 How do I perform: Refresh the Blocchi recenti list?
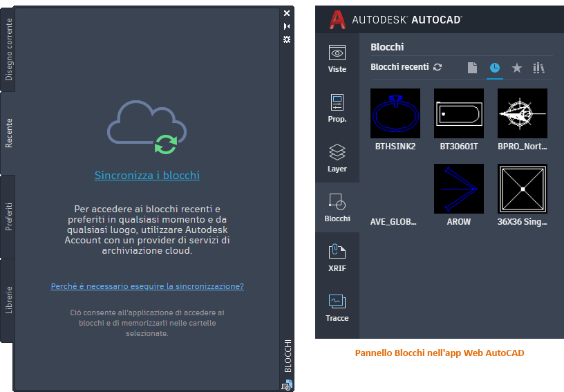pos(438,67)
